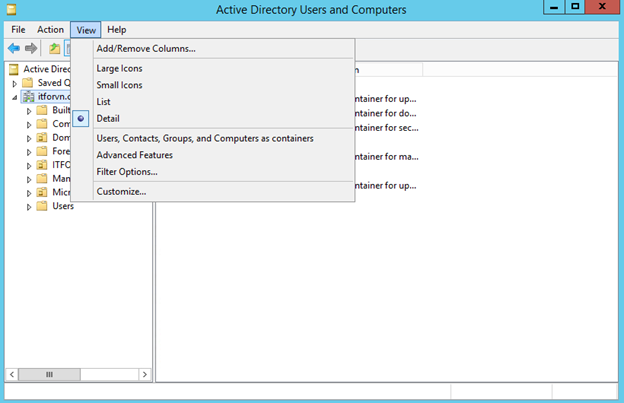This screenshot has width=624, height=403.
Task: Toggle Users, Contacts, Groups as containers
Action: pyautogui.click(x=204, y=138)
